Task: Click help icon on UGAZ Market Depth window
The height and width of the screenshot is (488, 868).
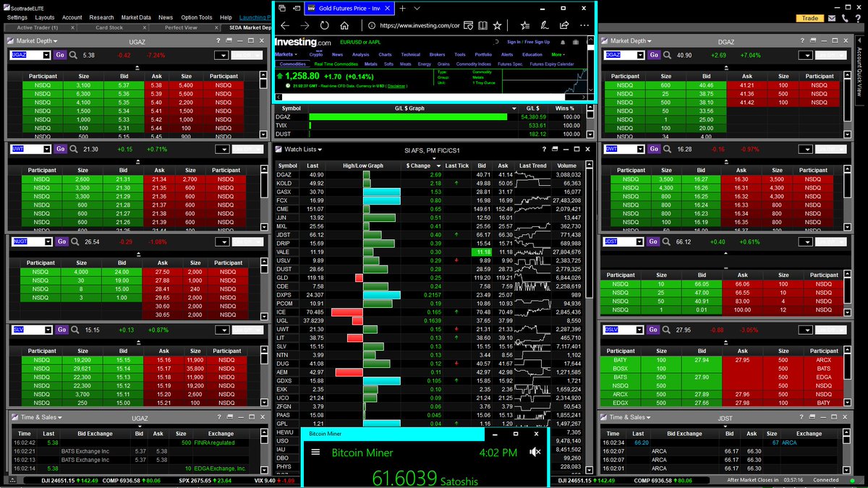Action: [220, 41]
